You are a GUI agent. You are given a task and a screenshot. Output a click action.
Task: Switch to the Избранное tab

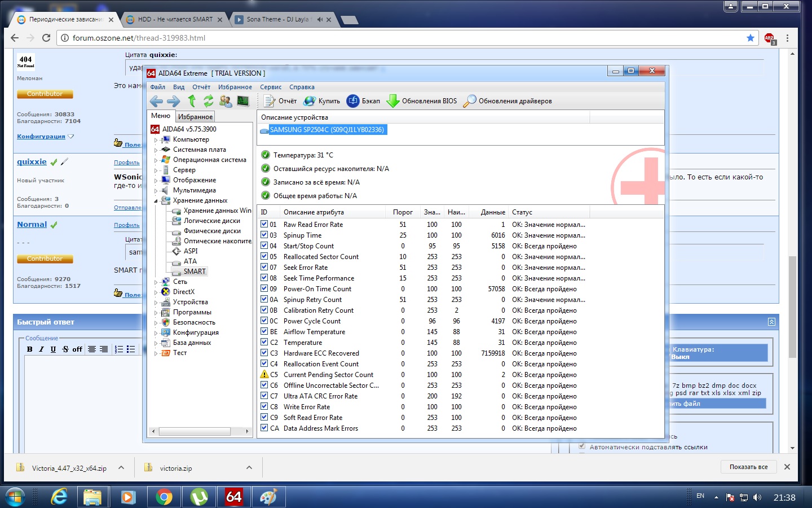tap(195, 117)
